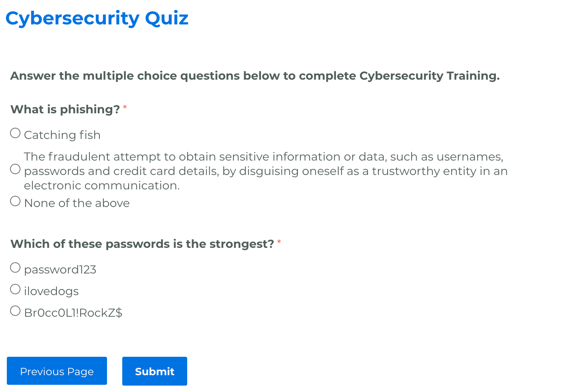Choose the fraudulent attempt definition radio button
566x392 pixels.
[15, 169]
